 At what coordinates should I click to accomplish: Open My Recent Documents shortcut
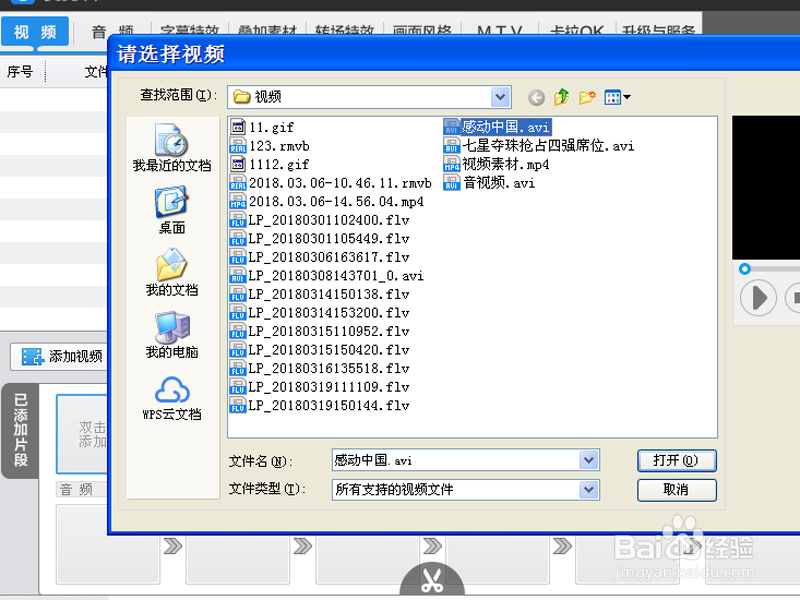coord(172,147)
